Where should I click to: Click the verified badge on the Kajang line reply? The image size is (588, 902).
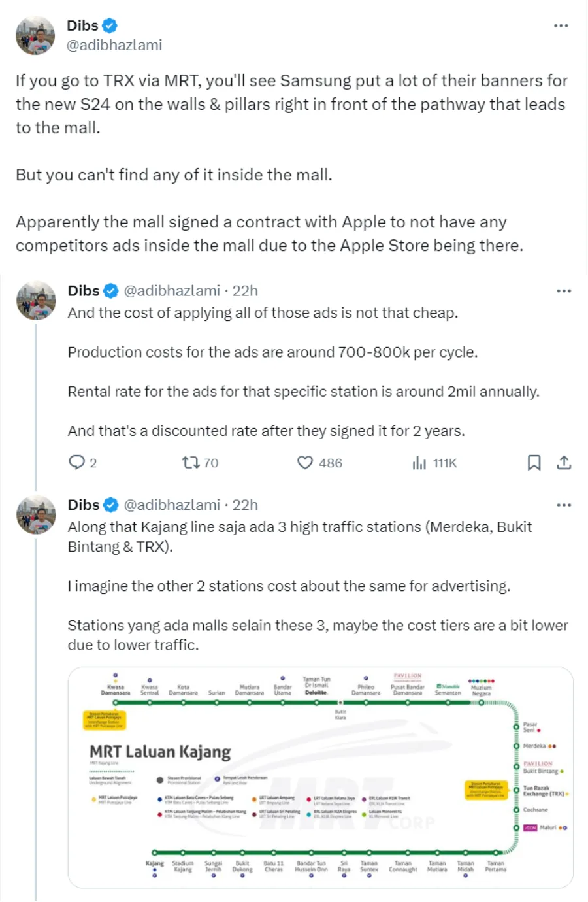(x=111, y=505)
